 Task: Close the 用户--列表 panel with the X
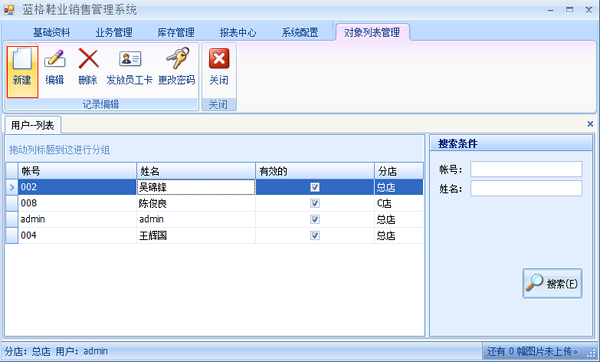pyautogui.click(x=590, y=124)
